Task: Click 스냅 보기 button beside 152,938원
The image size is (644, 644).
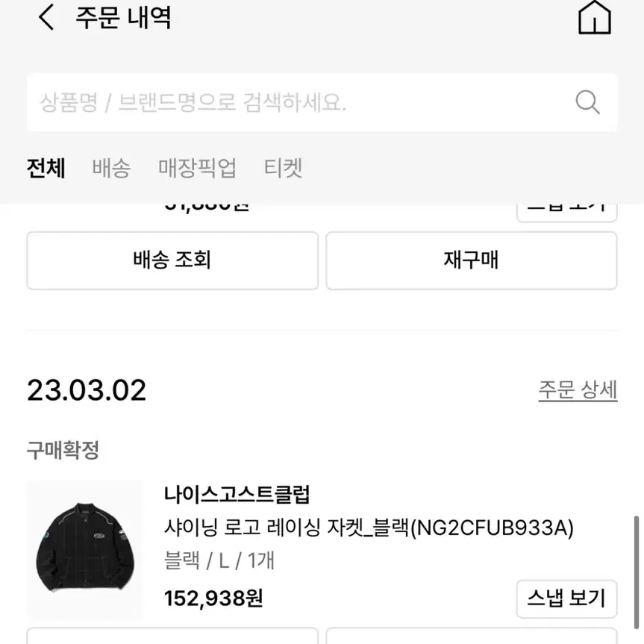Action: [567, 598]
